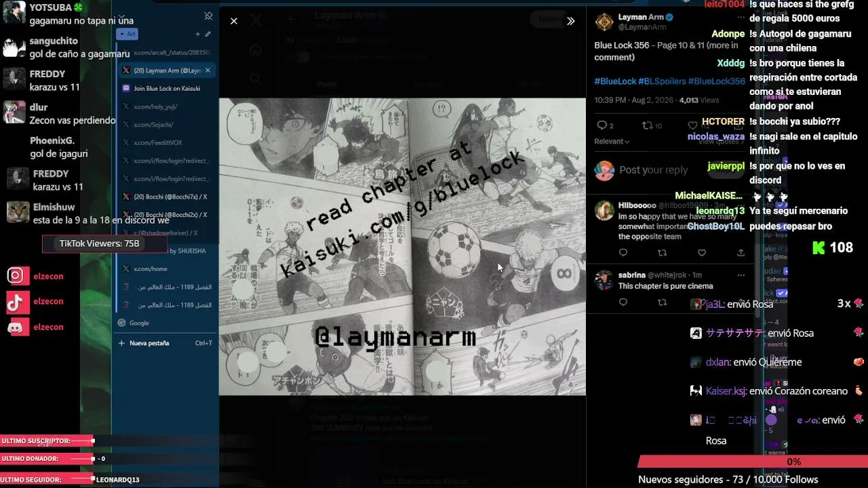Reply to the Layman Arm tweet
The width and height of the screenshot is (868, 488).
(601, 125)
